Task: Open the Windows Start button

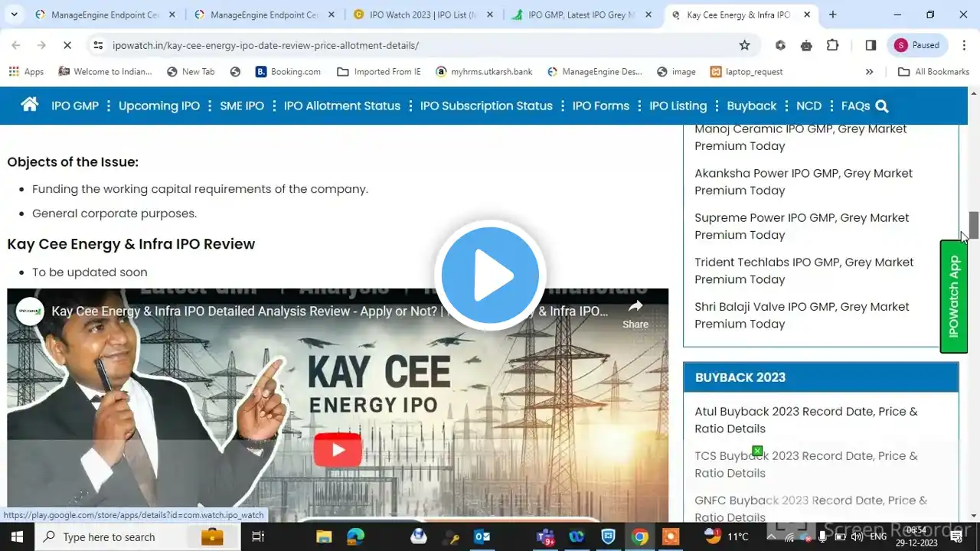Action: click(17, 536)
